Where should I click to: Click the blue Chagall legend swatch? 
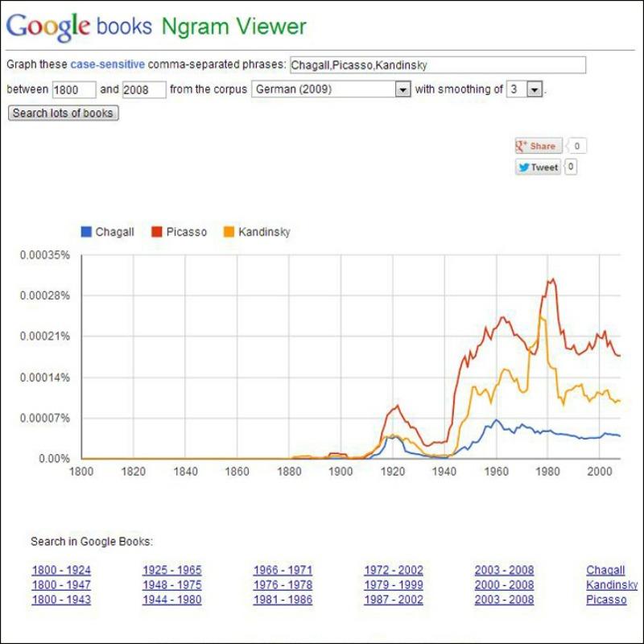click(86, 232)
